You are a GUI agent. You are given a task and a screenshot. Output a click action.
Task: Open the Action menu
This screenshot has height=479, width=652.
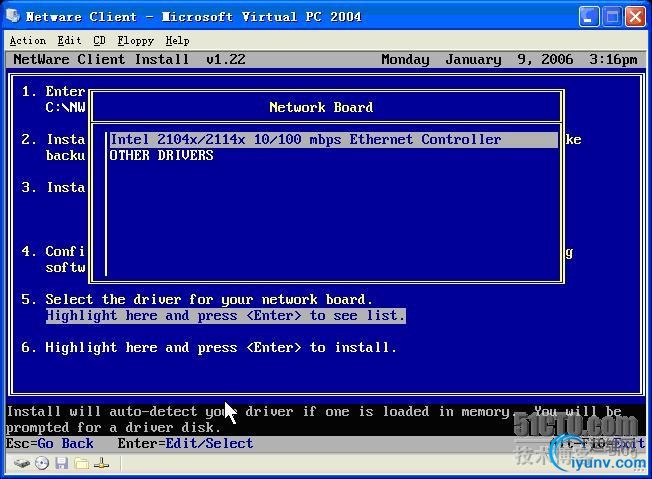[28, 41]
